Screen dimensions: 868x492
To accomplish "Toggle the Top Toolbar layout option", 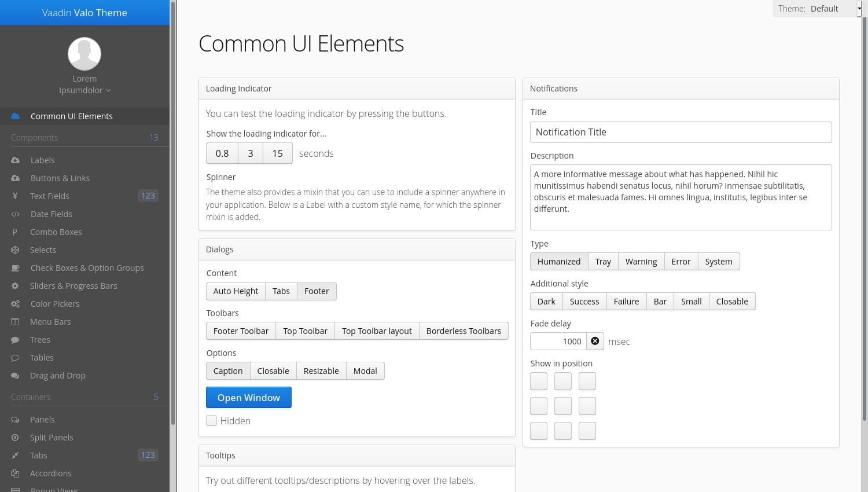I will (377, 331).
